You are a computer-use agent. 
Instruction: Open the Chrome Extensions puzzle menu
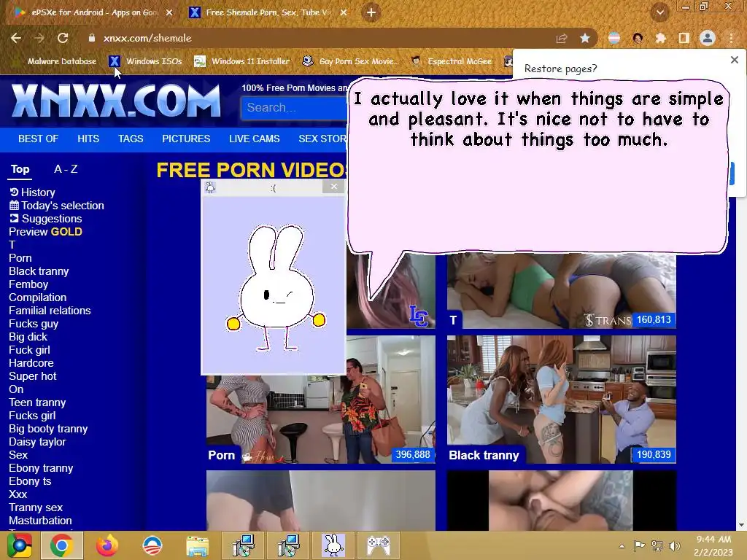pyautogui.click(x=661, y=38)
